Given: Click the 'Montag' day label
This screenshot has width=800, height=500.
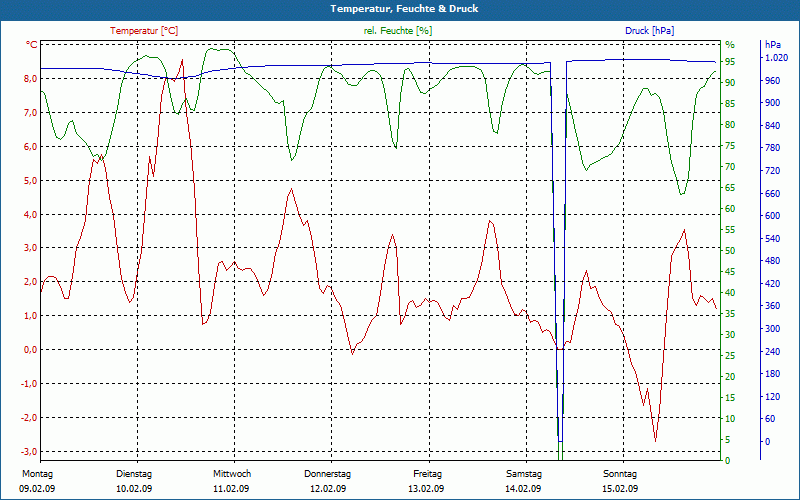Looking at the screenshot, I should click(37, 474).
